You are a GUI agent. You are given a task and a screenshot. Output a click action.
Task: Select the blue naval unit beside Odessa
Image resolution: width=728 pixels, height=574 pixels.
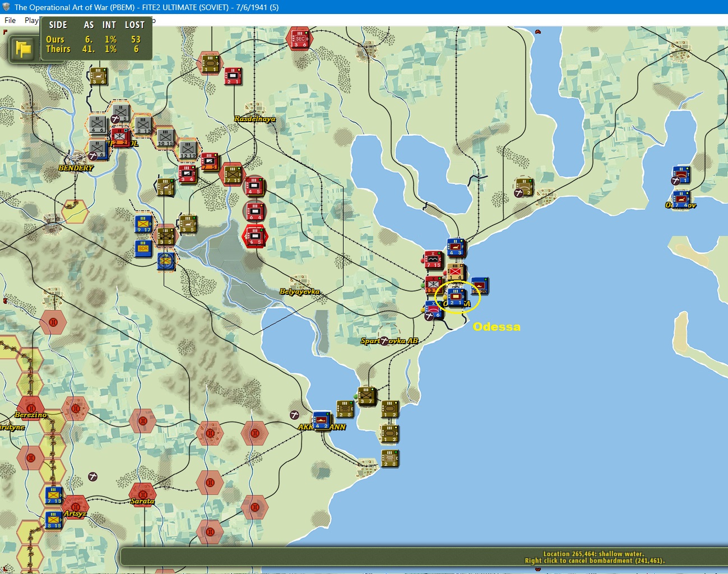tap(480, 286)
